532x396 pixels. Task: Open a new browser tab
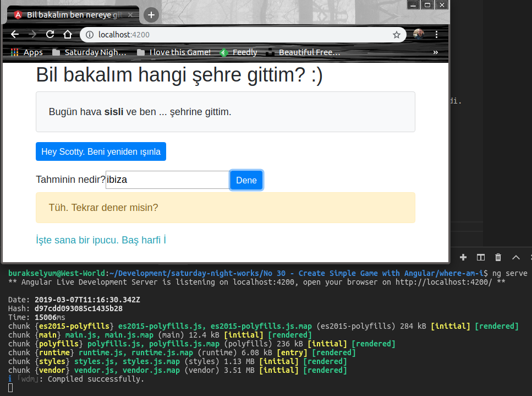[x=152, y=15]
